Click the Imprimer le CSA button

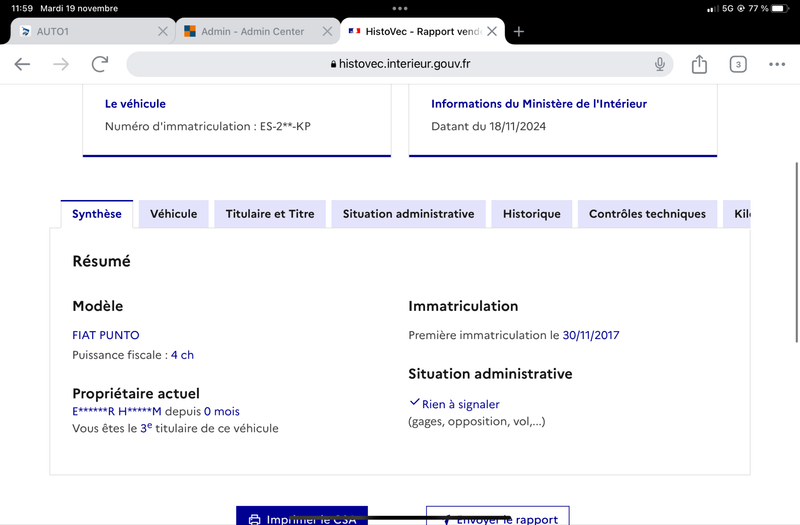(302, 516)
